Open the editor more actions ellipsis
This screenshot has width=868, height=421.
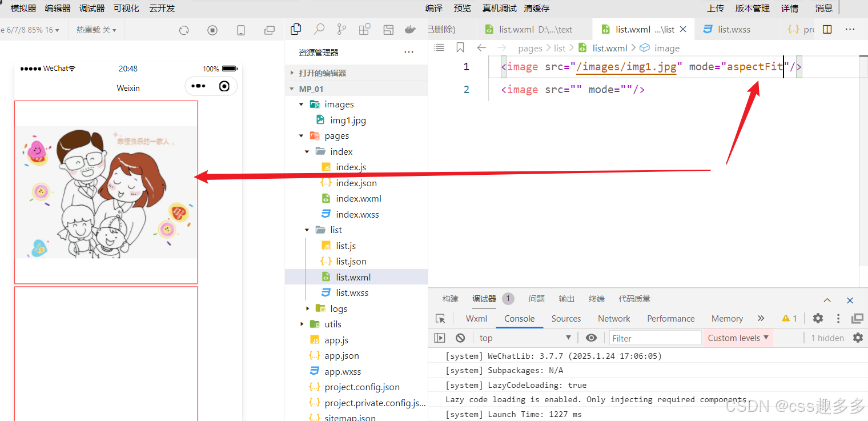click(x=850, y=29)
